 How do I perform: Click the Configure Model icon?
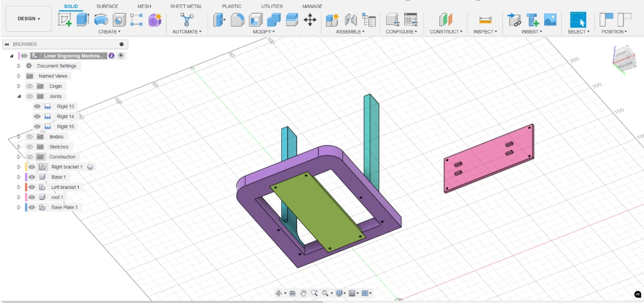(392, 20)
